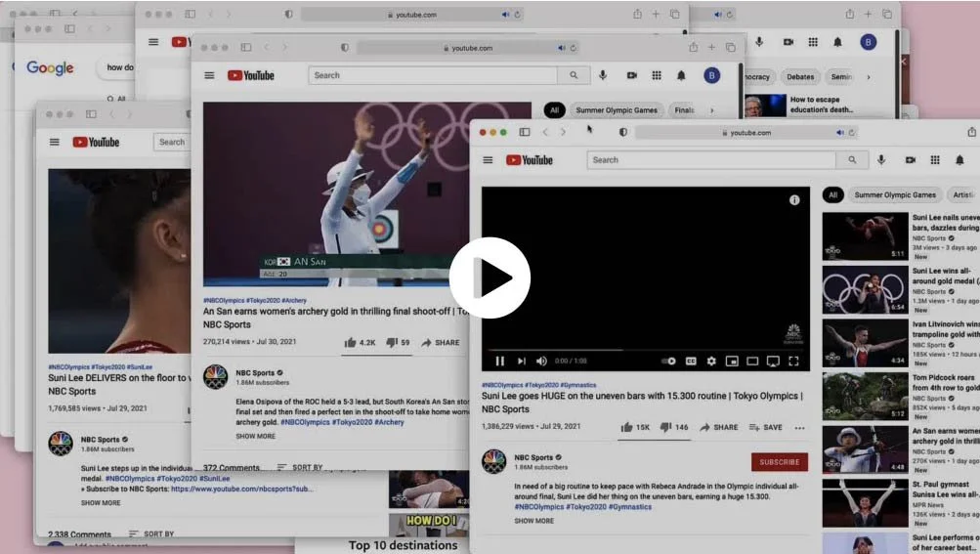Expand description with SHOW MORE in front window
This screenshot has height=554, width=980.
coord(534,521)
